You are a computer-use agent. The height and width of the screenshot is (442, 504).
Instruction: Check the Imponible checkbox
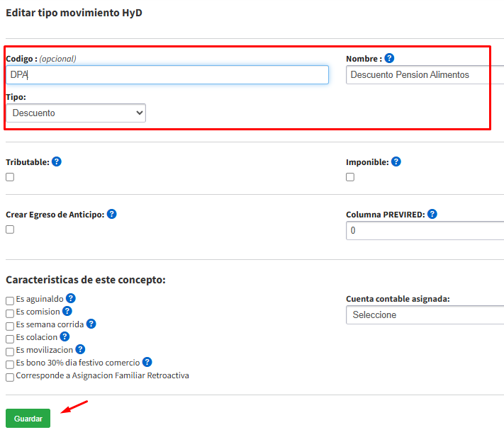pos(350,177)
